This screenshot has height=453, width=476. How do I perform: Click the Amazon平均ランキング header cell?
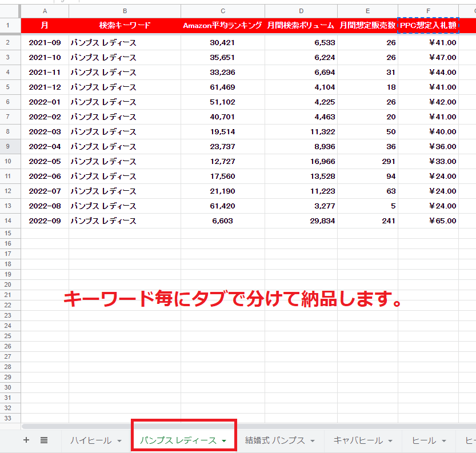coord(223,26)
